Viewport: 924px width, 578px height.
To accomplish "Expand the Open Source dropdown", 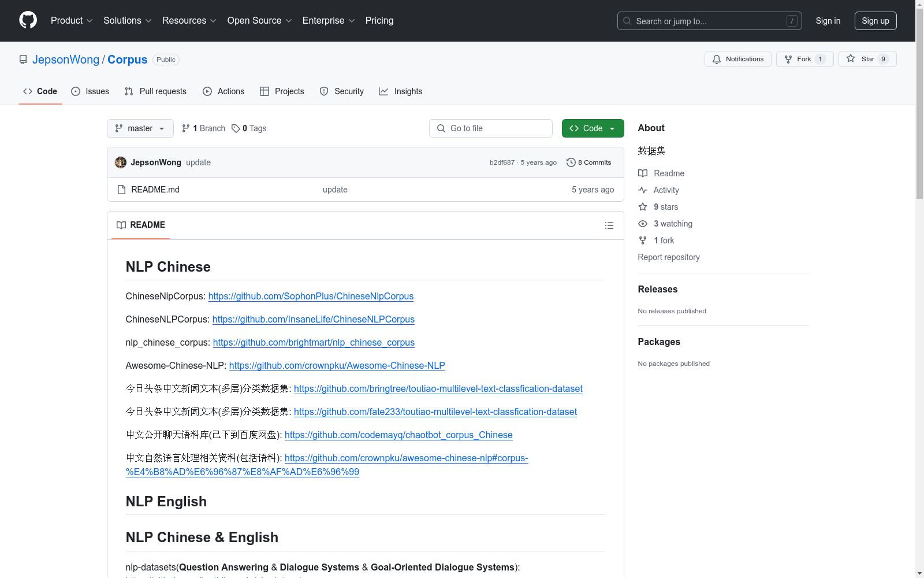I will [260, 20].
